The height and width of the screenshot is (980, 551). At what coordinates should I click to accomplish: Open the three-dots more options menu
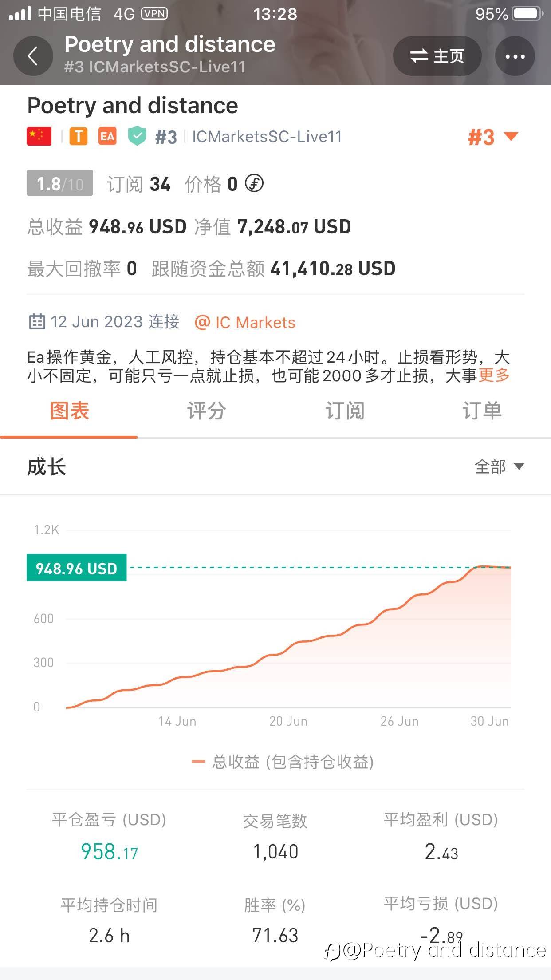515,56
